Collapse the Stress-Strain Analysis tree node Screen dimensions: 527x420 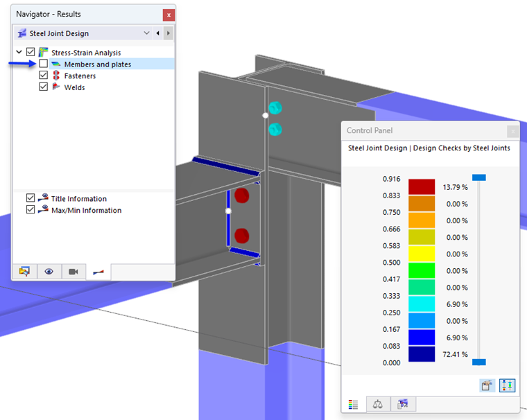[19, 52]
